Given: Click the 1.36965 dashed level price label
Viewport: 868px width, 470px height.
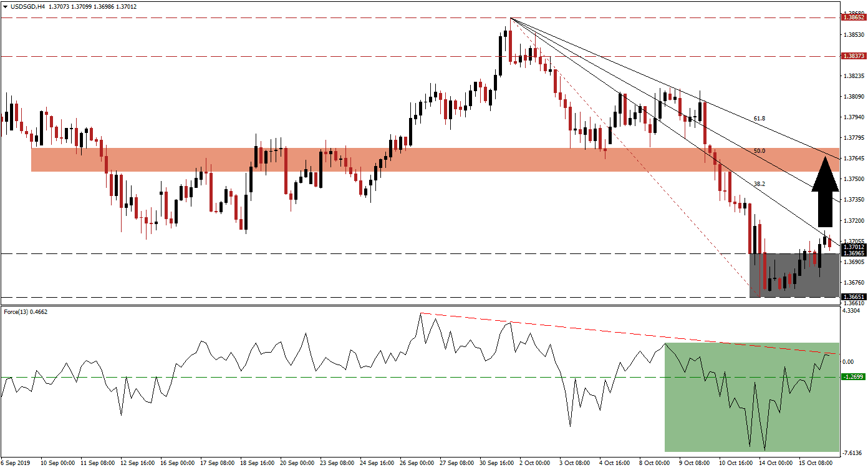Looking at the screenshot, I should 852,253.
